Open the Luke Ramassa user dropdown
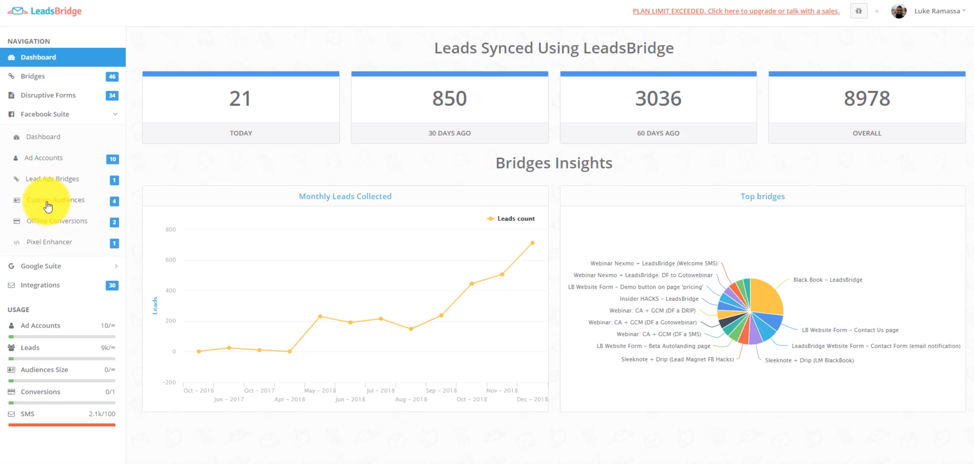 coord(939,11)
